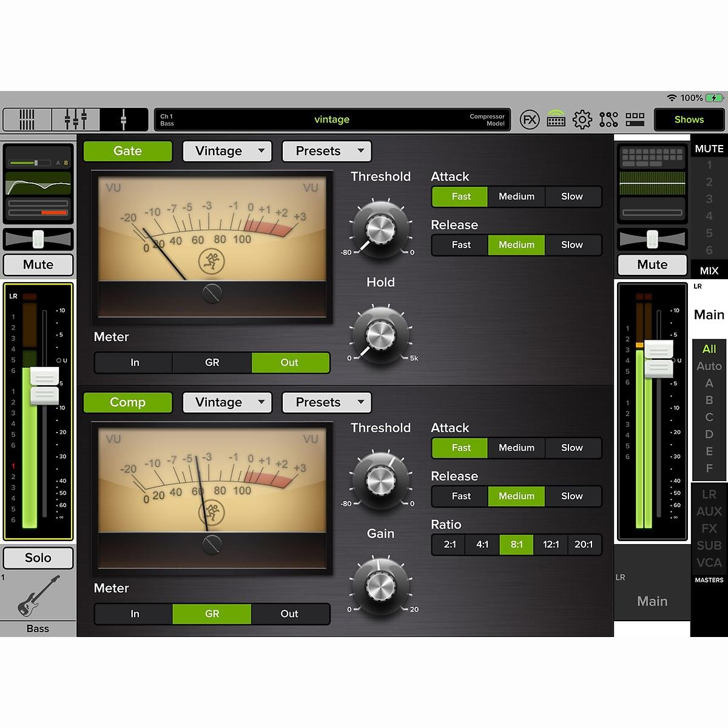Click the signal routing patch icon
Viewport: 728px width, 728px height.
point(608,120)
